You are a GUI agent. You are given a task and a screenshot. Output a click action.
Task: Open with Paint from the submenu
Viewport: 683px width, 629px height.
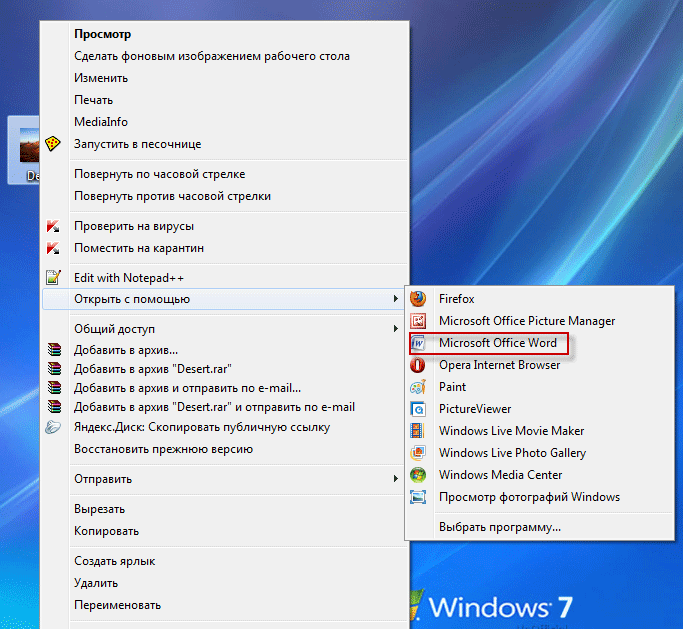tap(453, 387)
